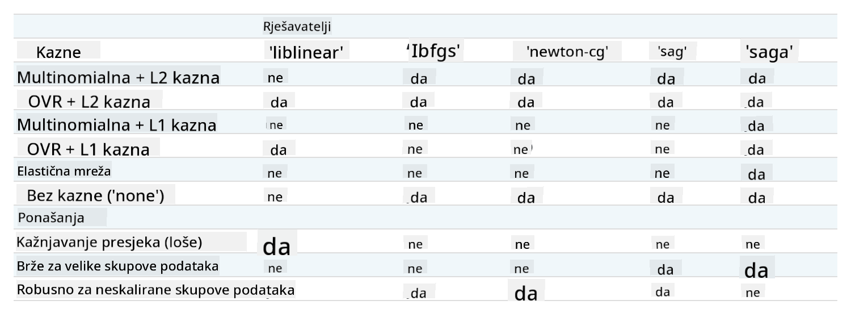Viewport: 868px width, 317px height.
Task: Click 'ne' in Multinomialna + L2 liblinear cell
Action: [275, 78]
